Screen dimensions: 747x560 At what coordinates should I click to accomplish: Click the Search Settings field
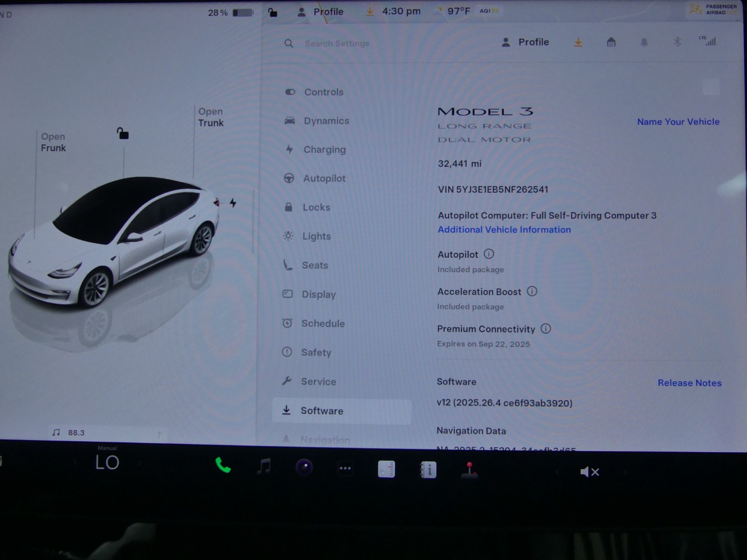pos(337,44)
